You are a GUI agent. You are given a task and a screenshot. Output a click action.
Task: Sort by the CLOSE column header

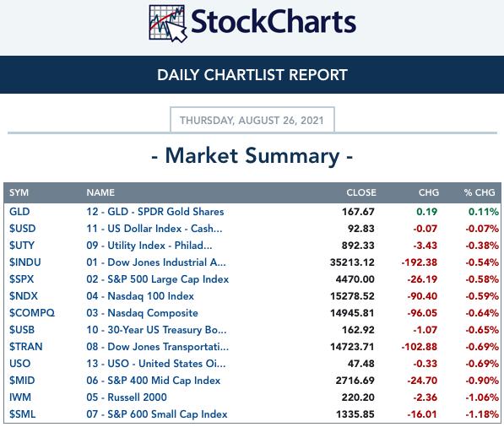point(361,192)
